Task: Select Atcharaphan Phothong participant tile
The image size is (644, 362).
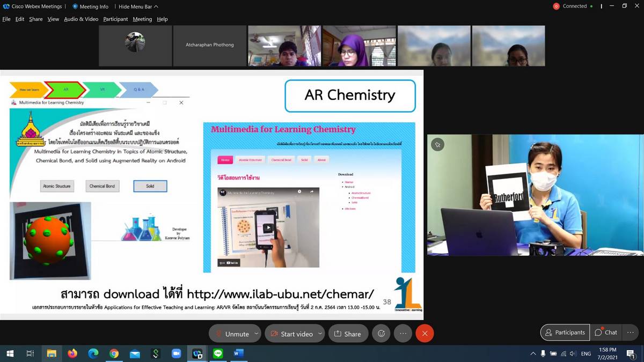Action: [209, 45]
